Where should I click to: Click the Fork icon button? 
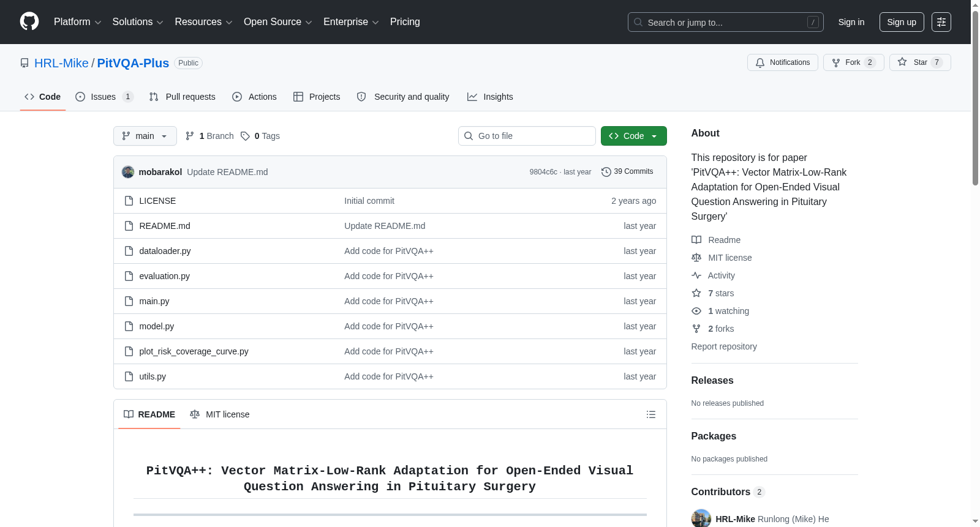tap(836, 62)
